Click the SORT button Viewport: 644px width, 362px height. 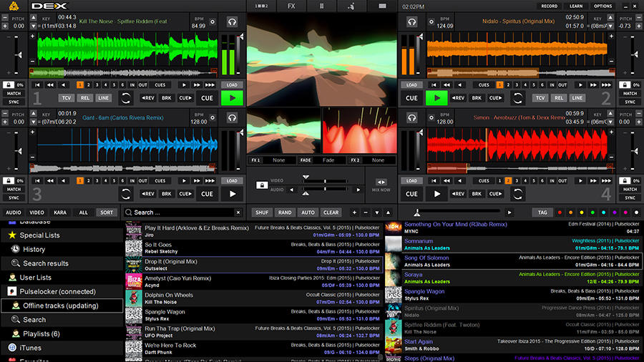pos(107,212)
